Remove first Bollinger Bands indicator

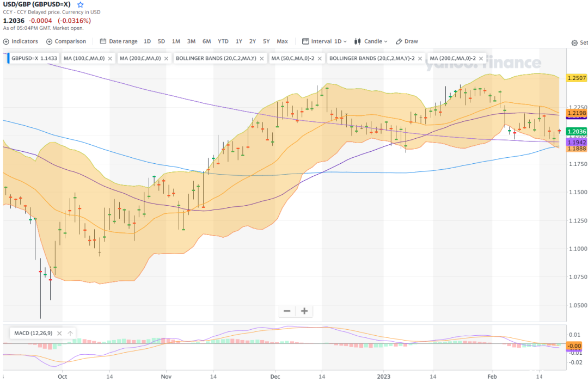262,58
